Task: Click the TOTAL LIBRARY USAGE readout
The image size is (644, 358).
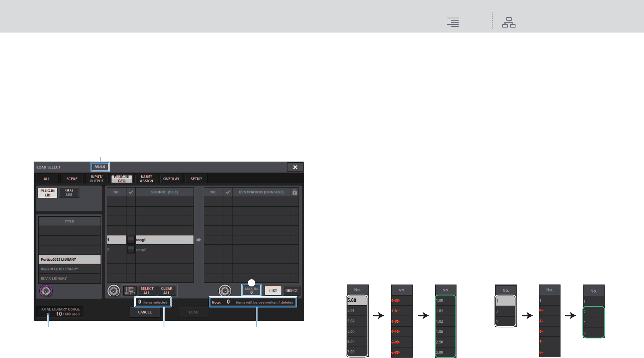Action: point(60,312)
